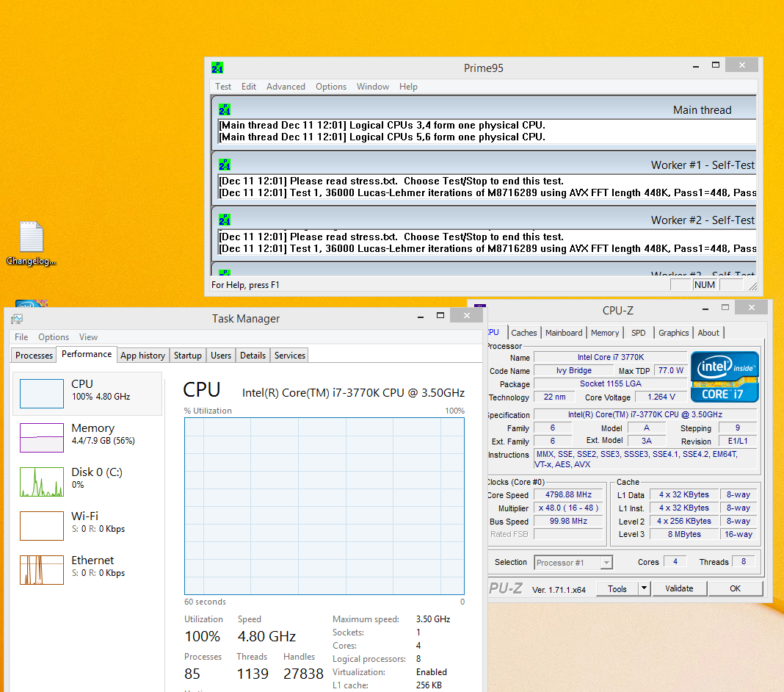Click the OK button in CPU-Z
The width and height of the screenshot is (784, 692).
point(735,588)
